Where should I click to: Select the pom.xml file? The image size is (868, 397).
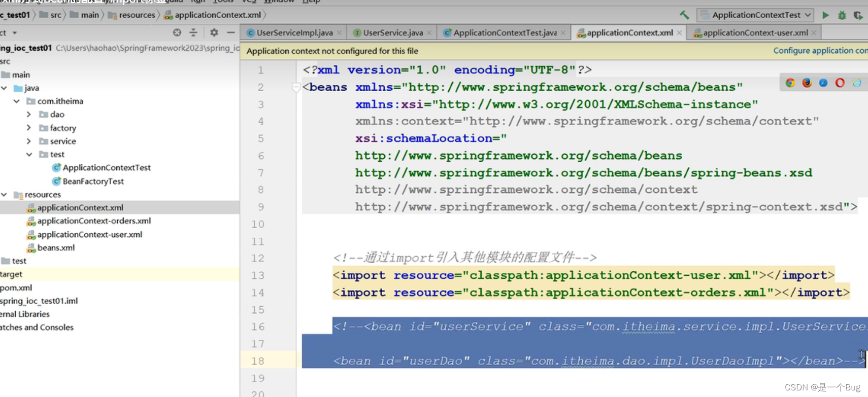tap(16, 288)
